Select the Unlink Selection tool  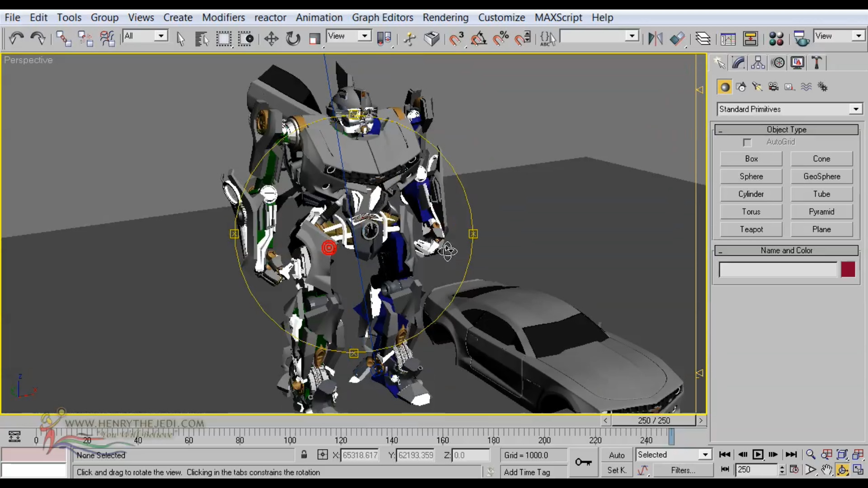coord(85,38)
